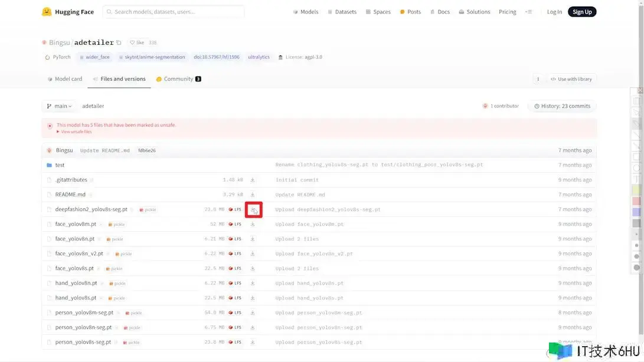Select the Files and versions tab

click(119, 79)
